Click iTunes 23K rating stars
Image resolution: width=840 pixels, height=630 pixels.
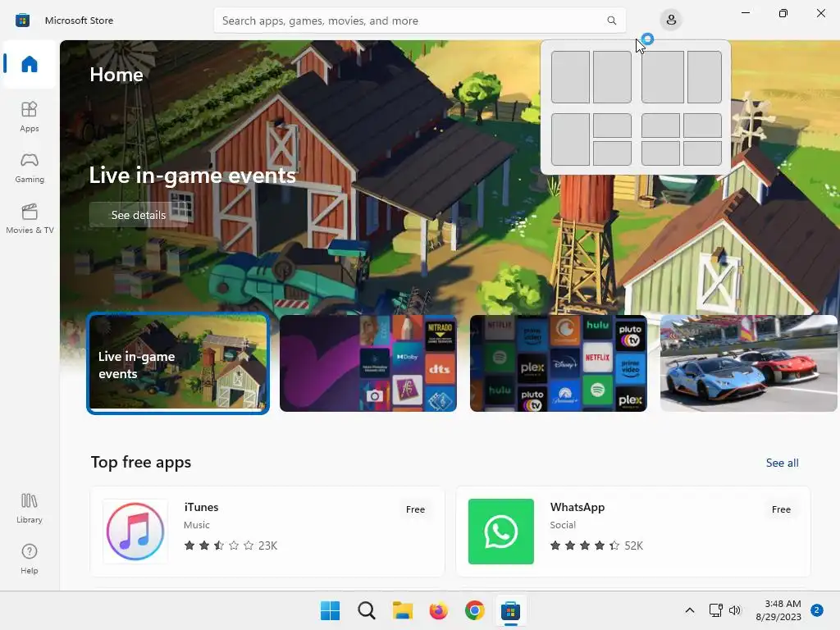pyautogui.click(x=218, y=546)
